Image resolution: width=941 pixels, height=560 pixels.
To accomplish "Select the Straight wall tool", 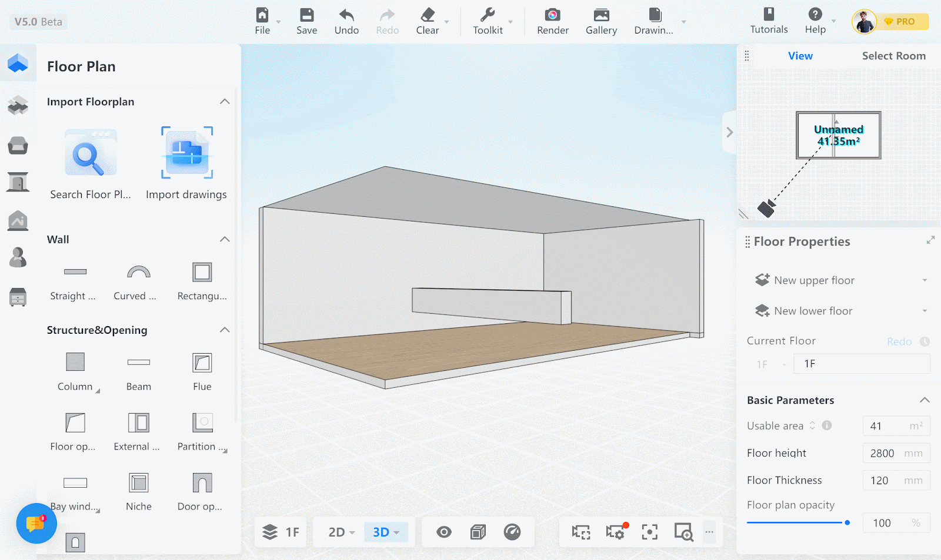I will coord(75,272).
